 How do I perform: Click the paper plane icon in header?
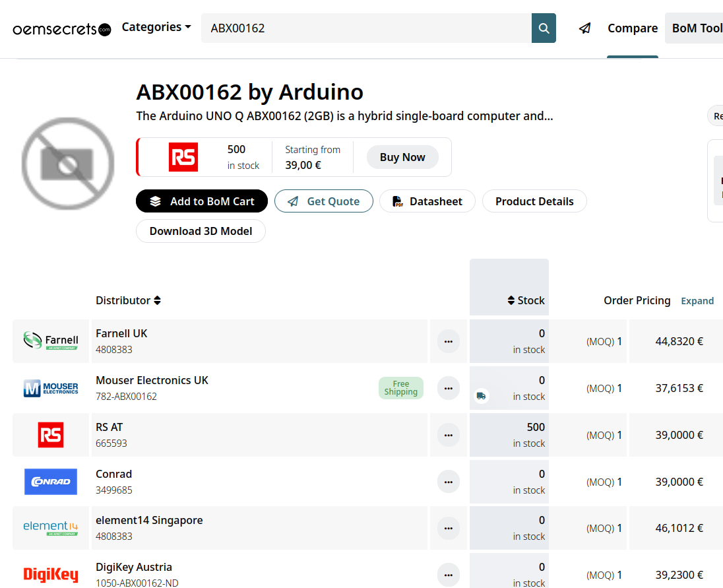(x=584, y=28)
